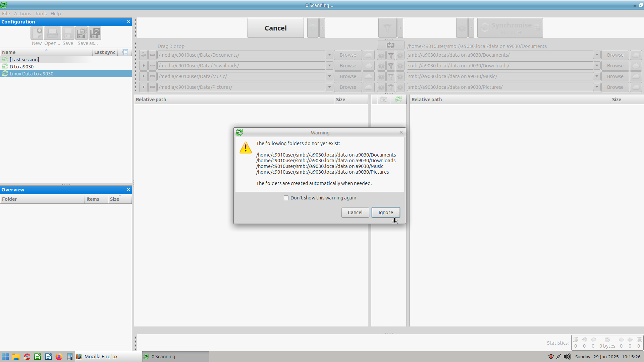This screenshot has height=362, width=644.
Task: Open synchronisation settings gear beside Synchronise
Action: tap(462, 28)
